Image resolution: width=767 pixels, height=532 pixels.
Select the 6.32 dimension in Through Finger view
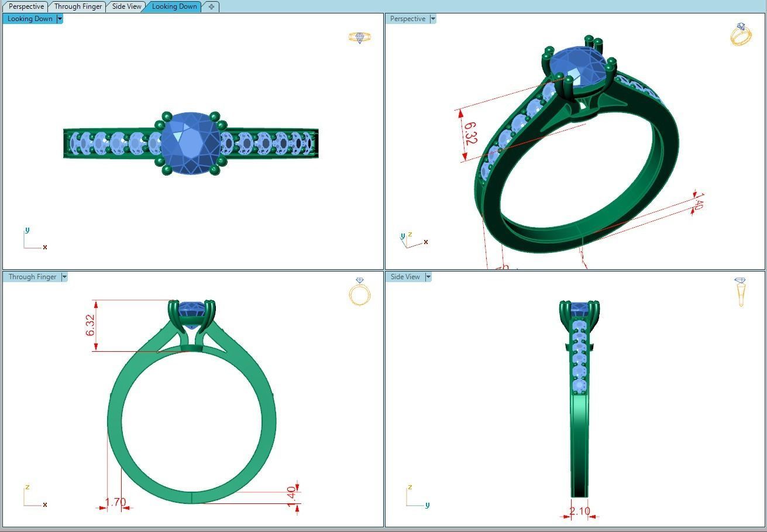coord(91,325)
